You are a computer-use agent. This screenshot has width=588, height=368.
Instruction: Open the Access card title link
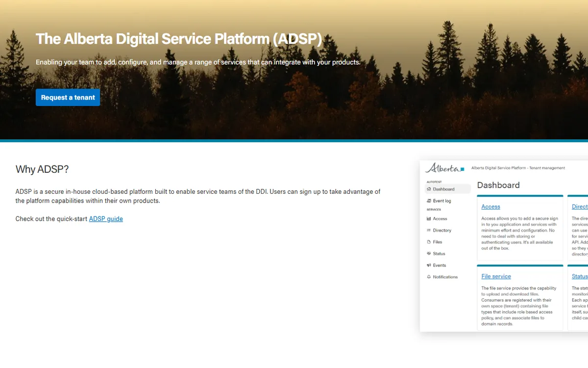click(x=490, y=207)
